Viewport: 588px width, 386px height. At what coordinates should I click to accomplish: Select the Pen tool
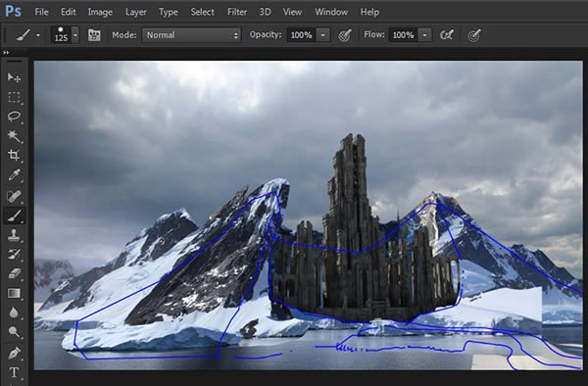pos(14,353)
